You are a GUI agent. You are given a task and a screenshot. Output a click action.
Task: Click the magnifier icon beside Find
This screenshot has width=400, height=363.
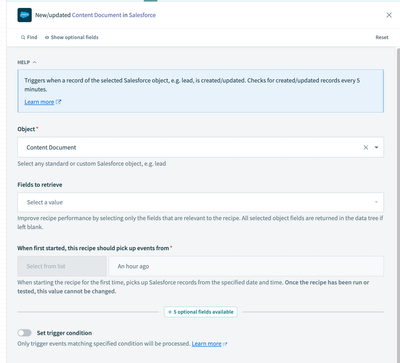click(x=23, y=37)
